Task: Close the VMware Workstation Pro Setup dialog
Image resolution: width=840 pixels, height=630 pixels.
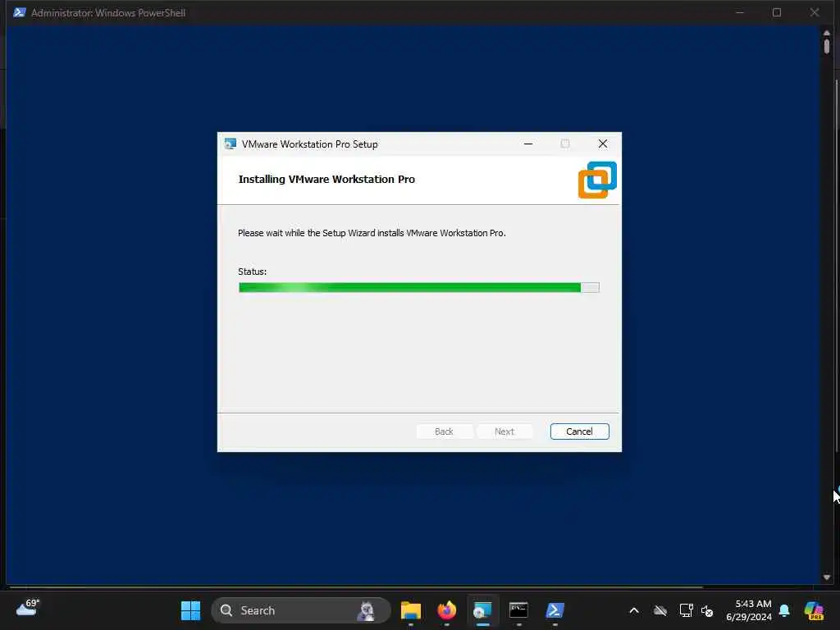Action: [x=603, y=144]
